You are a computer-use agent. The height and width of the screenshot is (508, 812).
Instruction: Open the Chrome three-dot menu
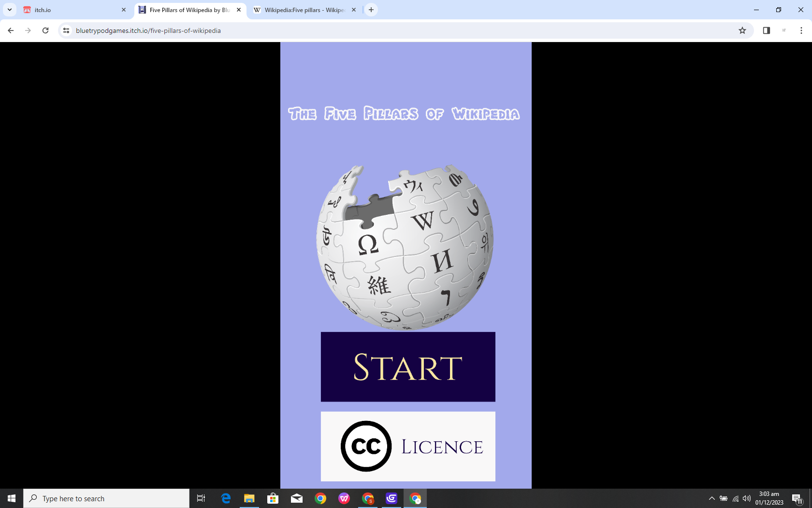[x=801, y=30]
